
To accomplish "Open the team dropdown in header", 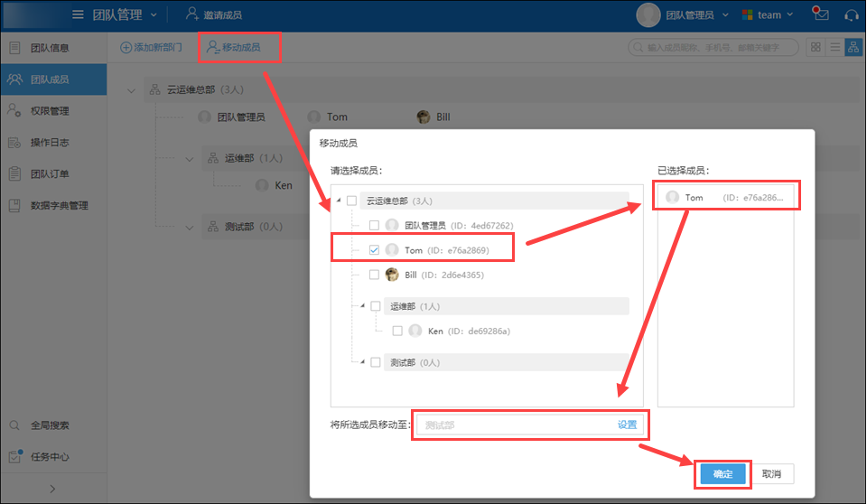I will click(768, 14).
